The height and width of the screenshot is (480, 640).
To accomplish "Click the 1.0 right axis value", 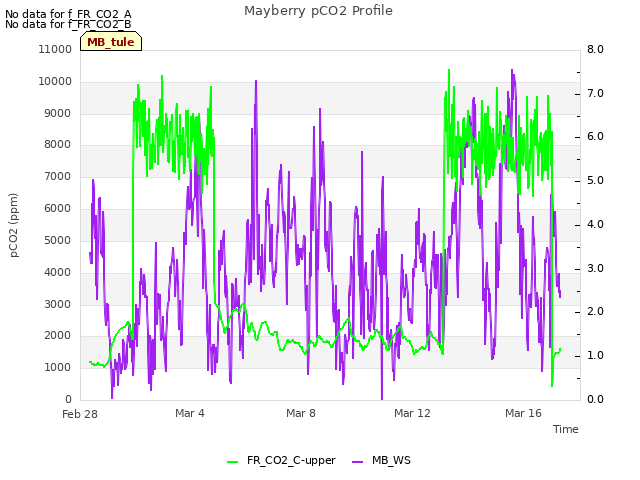I will coord(596,356).
